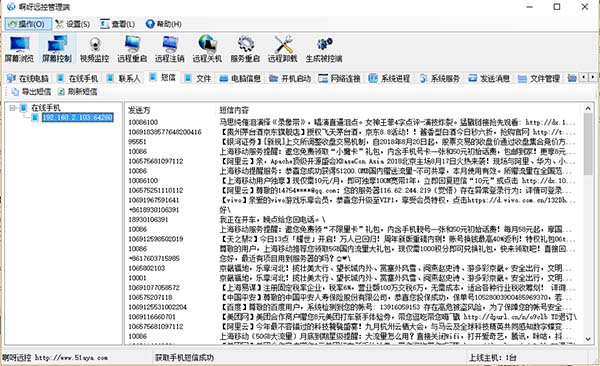Image resolution: width=600 pixels, height=366 pixels.
Task: Collapse the 在线手机 tree node
Action: 13,108
